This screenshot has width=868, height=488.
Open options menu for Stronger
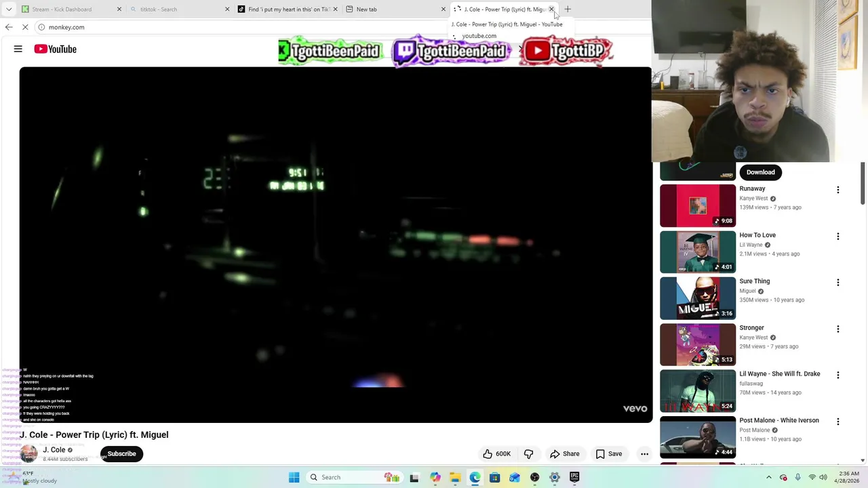pos(838,329)
